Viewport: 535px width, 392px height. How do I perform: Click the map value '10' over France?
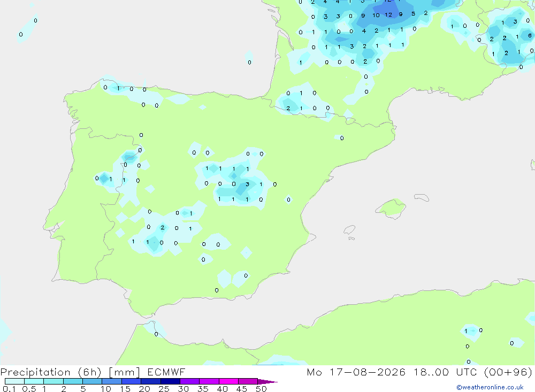pyautogui.click(x=376, y=16)
